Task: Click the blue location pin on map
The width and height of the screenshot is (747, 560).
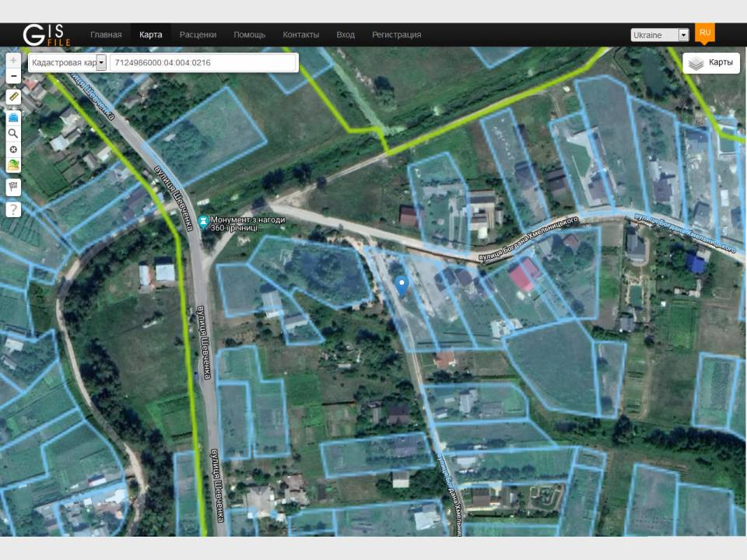Action: pos(402,285)
